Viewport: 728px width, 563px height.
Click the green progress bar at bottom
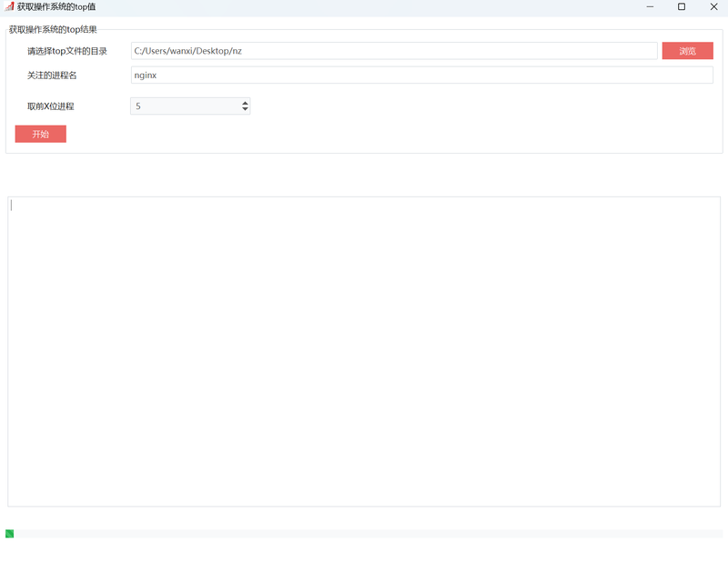[x=364, y=534]
